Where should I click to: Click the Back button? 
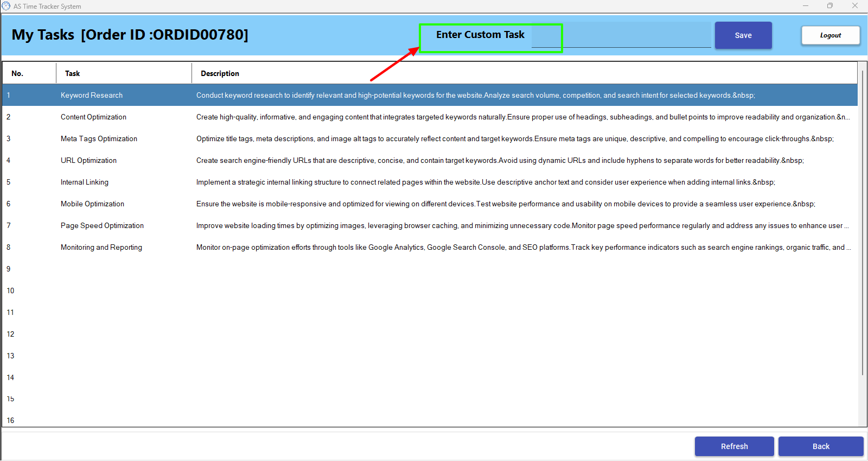[821, 446]
